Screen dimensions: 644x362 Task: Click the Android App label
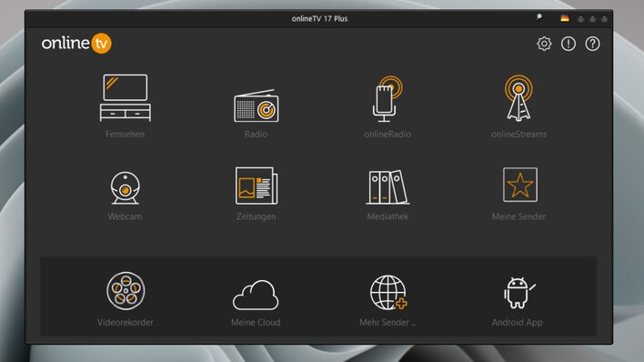(x=517, y=323)
